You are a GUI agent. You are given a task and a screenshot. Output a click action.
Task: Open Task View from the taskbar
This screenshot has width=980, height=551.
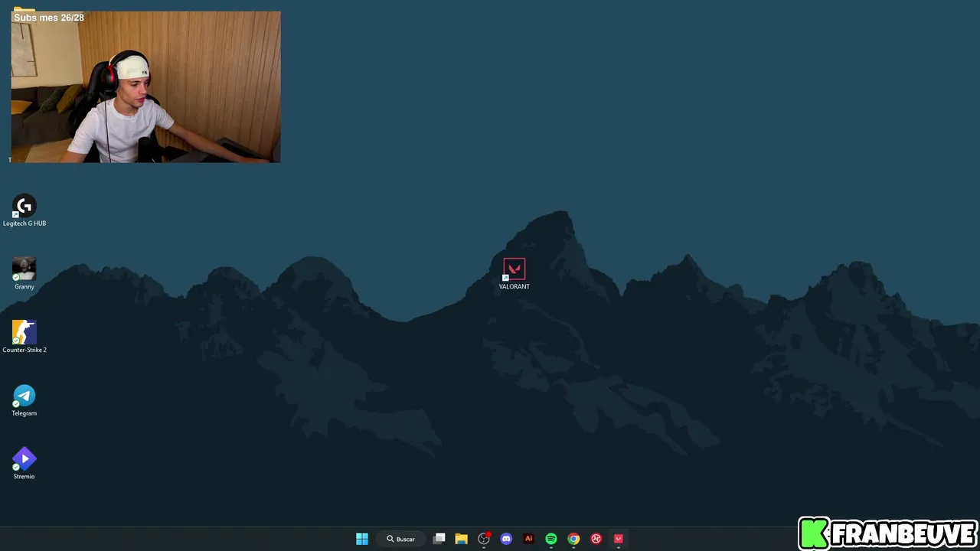coord(439,539)
